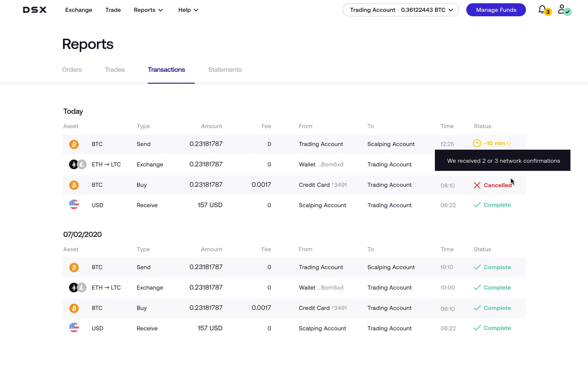Screen dimensions: 588x367
Task: Click the Cancelled status label
Action: point(498,185)
